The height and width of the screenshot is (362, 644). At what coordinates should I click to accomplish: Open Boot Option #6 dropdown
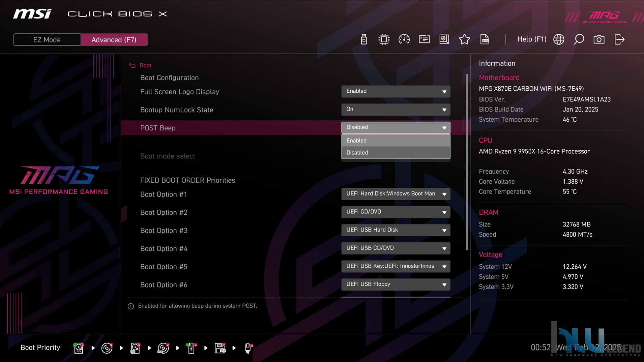tap(396, 284)
